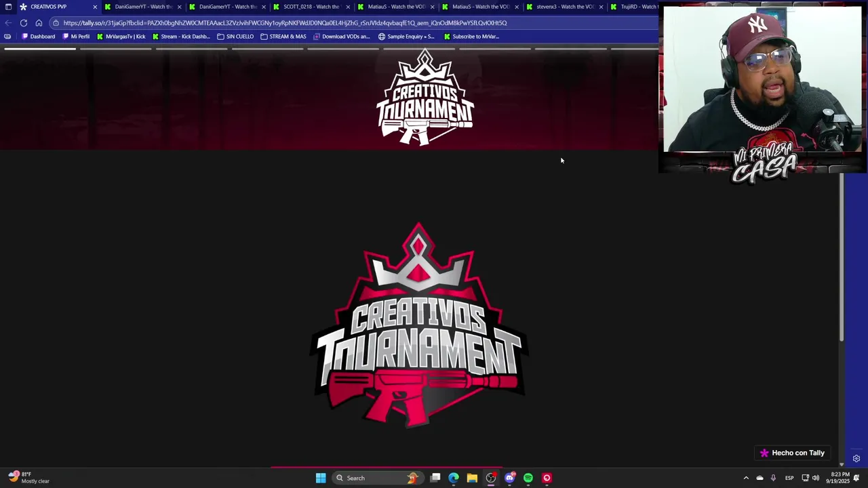Open the notifications bell icon
Screen dimensions: 868x488
pyautogui.click(x=856, y=478)
